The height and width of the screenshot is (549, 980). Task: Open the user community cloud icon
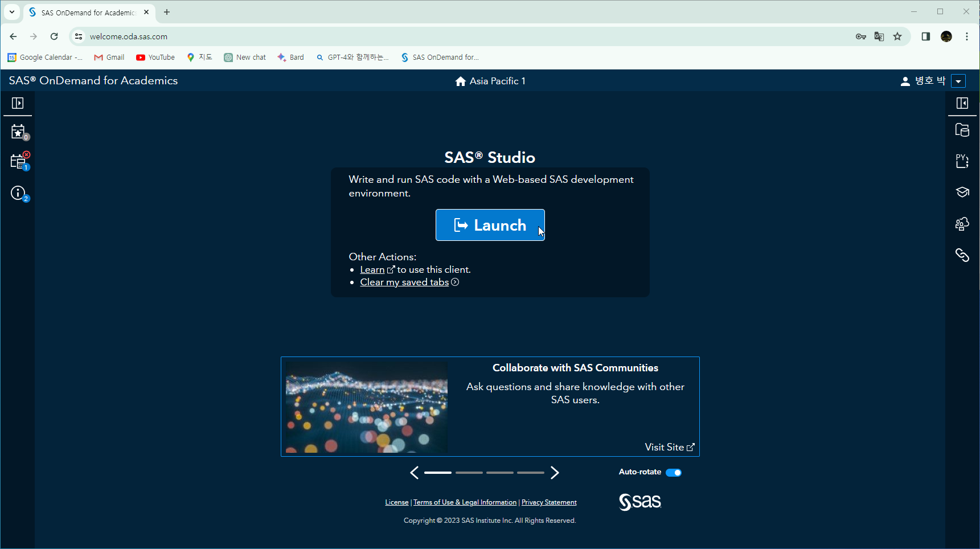click(x=962, y=223)
